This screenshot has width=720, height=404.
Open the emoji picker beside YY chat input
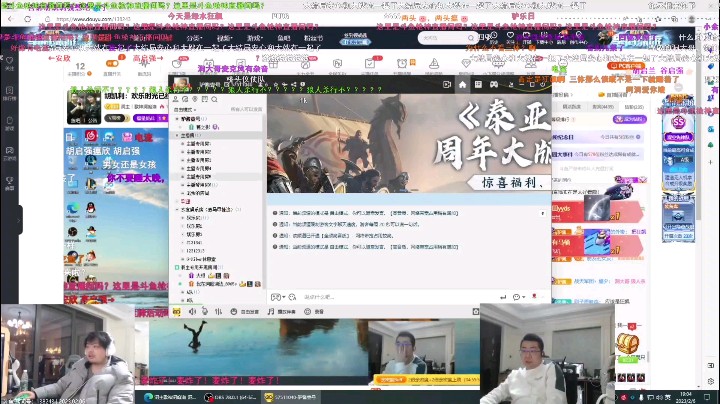click(x=292, y=297)
